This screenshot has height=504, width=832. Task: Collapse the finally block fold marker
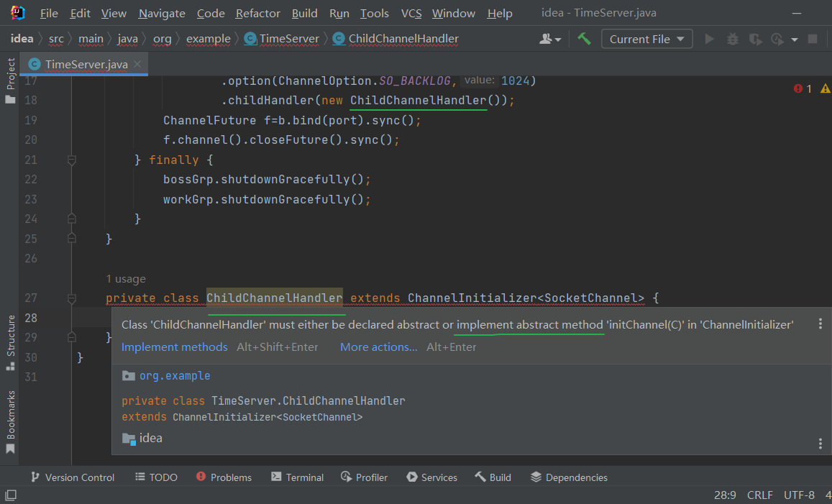pos(72,160)
